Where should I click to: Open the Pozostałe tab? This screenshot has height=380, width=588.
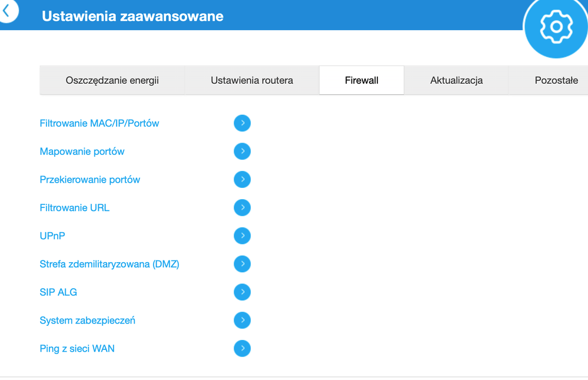pos(556,80)
